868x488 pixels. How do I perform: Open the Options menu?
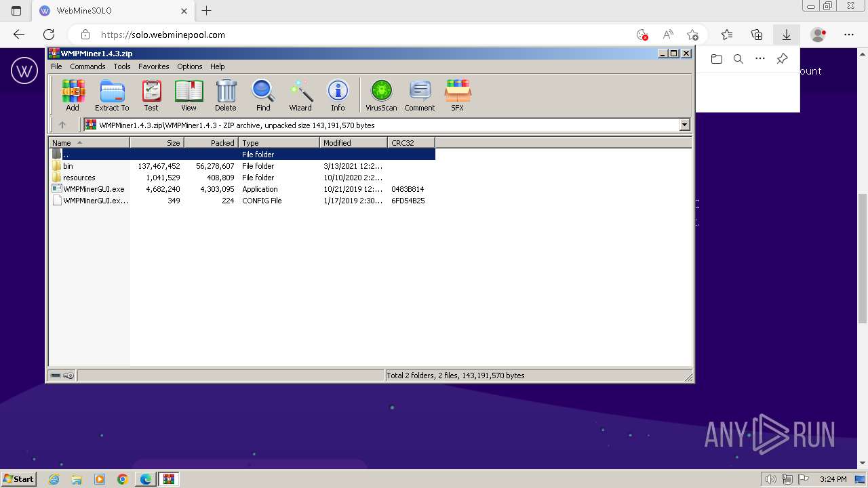click(x=190, y=66)
